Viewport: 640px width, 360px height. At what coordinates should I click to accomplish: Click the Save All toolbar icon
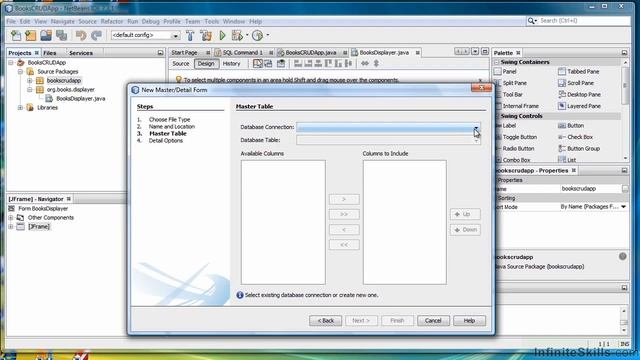point(62,36)
